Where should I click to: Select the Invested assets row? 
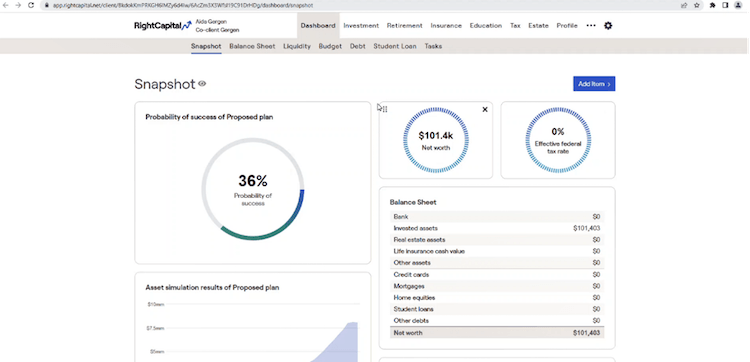point(497,228)
